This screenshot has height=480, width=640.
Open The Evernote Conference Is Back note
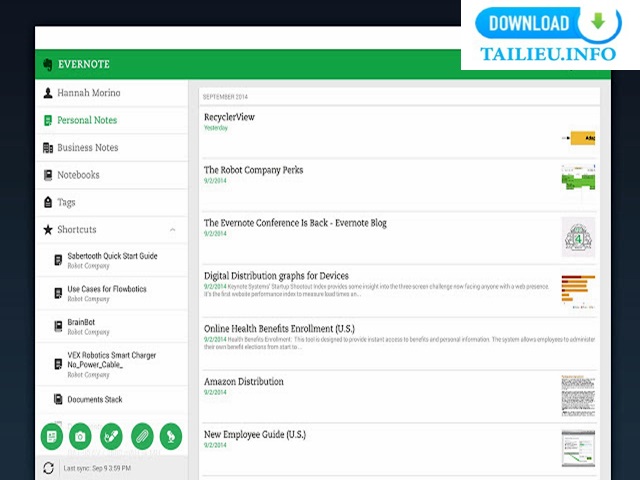(x=399, y=238)
